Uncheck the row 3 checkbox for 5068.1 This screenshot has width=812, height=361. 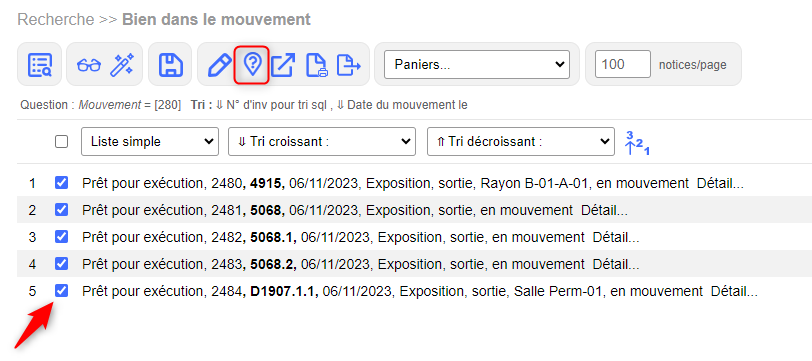(x=61, y=237)
